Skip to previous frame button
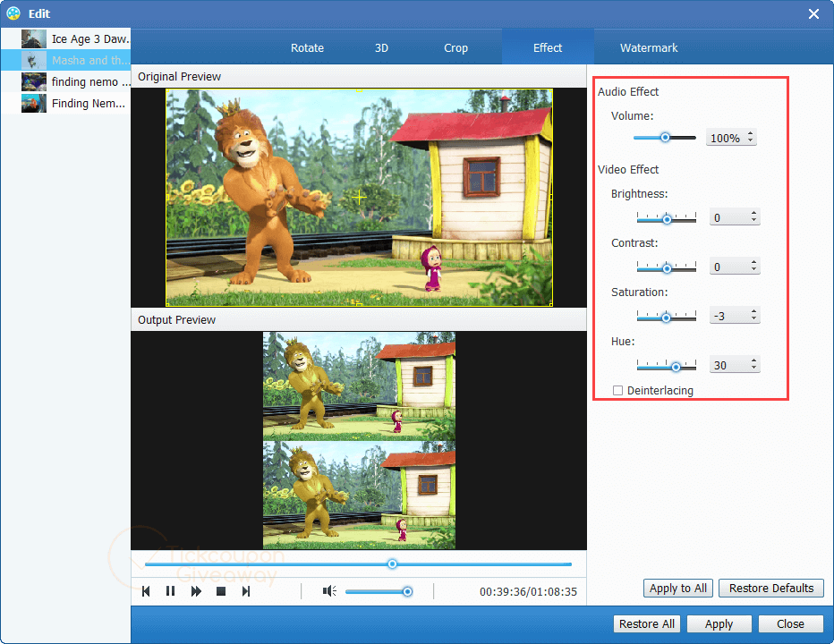 pyautogui.click(x=146, y=591)
